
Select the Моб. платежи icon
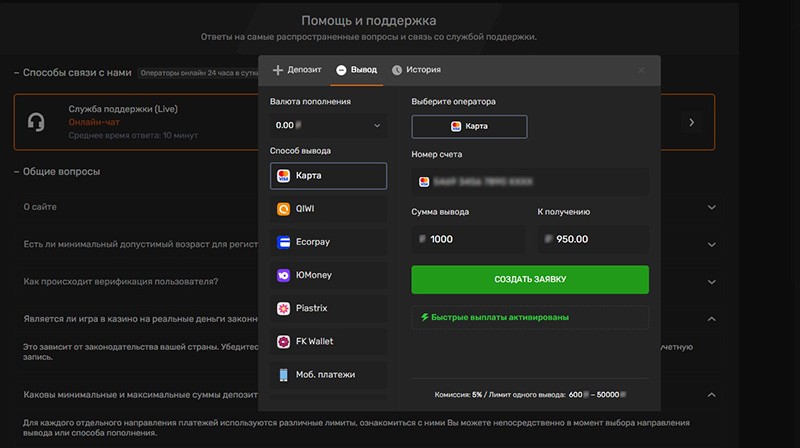click(x=284, y=374)
